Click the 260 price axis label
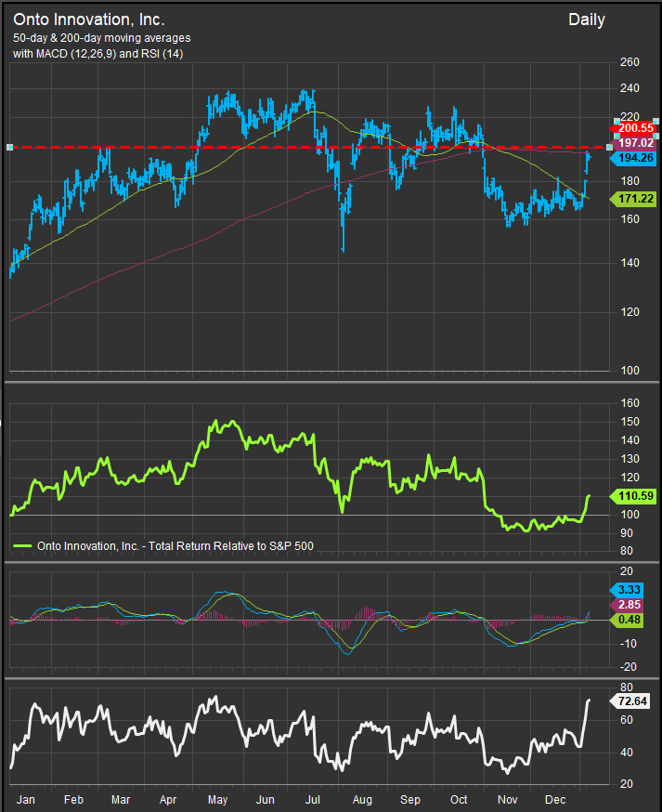 (x=630, y=62)
